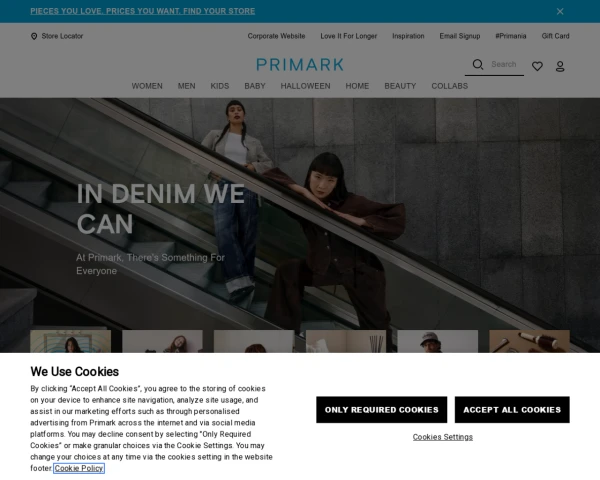The image size is (600, 480).
Task: Open the account profile icon
Action: tap(560, 66)
